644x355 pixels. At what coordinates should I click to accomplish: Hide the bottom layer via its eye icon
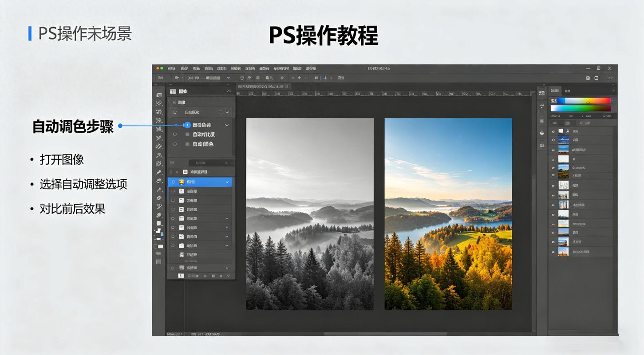click(553, 252)
